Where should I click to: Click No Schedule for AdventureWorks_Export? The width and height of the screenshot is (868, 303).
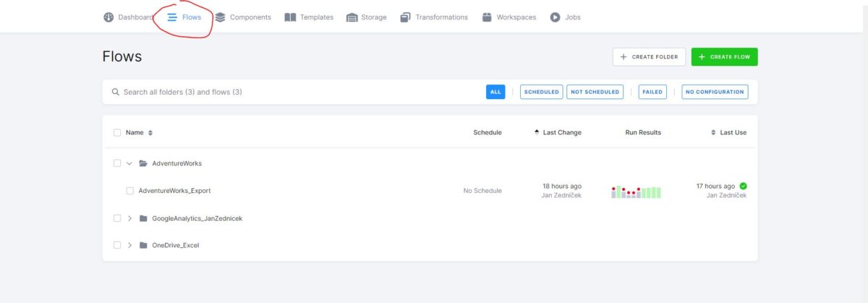tap(482, 191)
